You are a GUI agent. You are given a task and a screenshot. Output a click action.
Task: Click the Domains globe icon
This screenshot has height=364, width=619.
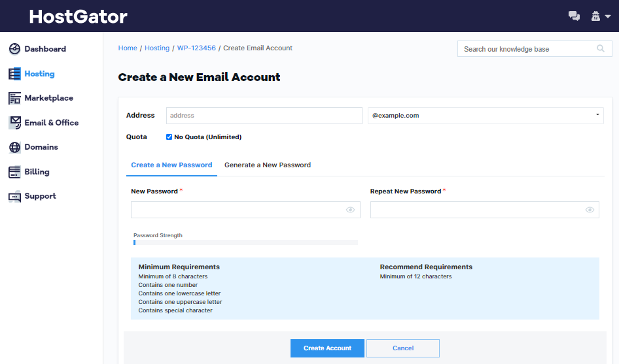14,147
